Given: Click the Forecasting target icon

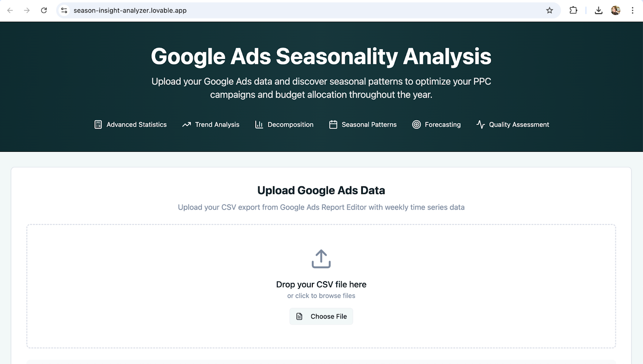Looking at the screenshot, I should [x=416, y=125].
